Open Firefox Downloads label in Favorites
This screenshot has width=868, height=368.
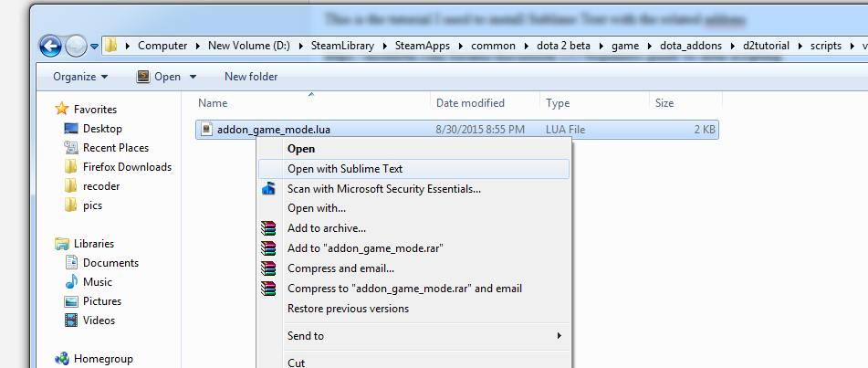[127, 167]
